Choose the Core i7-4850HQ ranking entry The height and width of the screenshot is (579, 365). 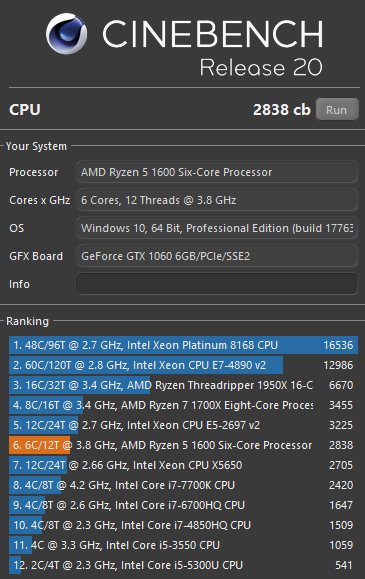tap(184, 525)
